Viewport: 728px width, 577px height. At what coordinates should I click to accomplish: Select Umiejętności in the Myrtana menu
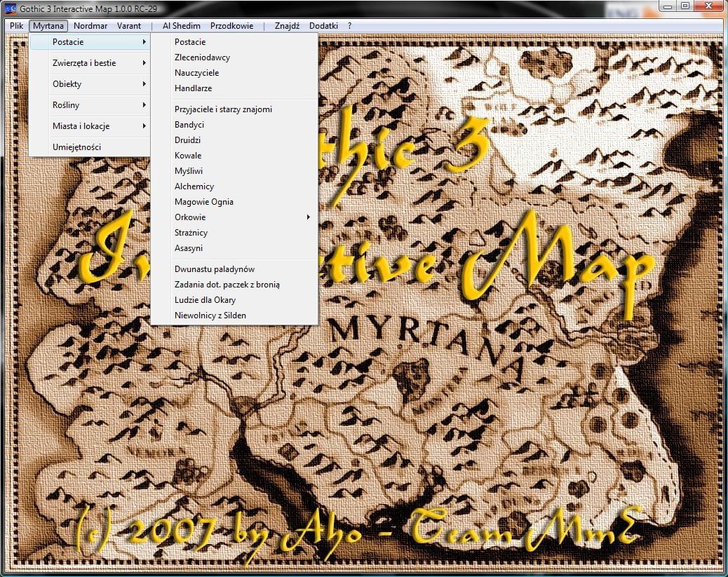[x=90, y=147]
